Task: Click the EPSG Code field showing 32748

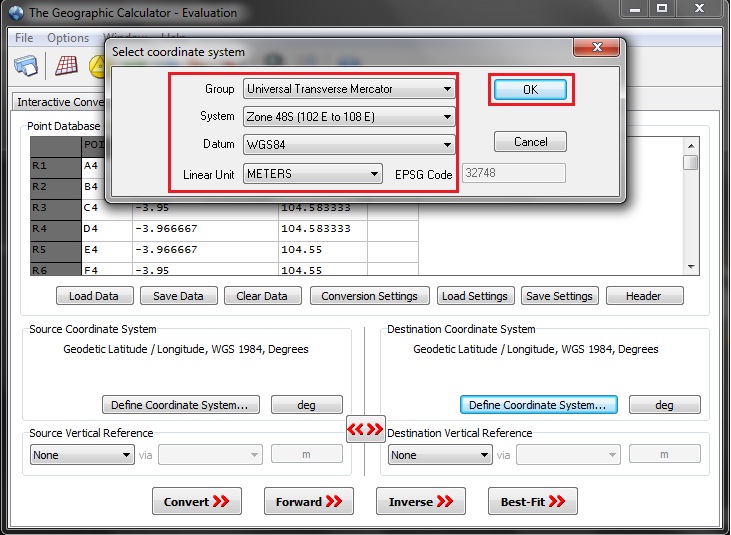Action: pos(514,173)
